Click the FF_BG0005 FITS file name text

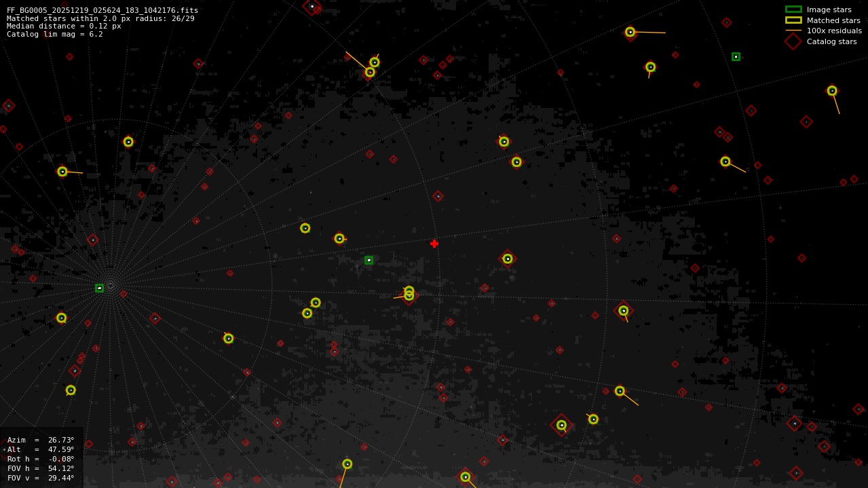[x=102, y=10]
